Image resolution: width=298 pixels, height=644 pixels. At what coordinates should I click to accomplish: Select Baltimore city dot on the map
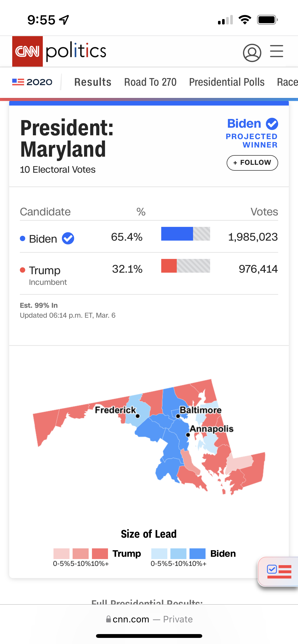[x=178, y=416]
